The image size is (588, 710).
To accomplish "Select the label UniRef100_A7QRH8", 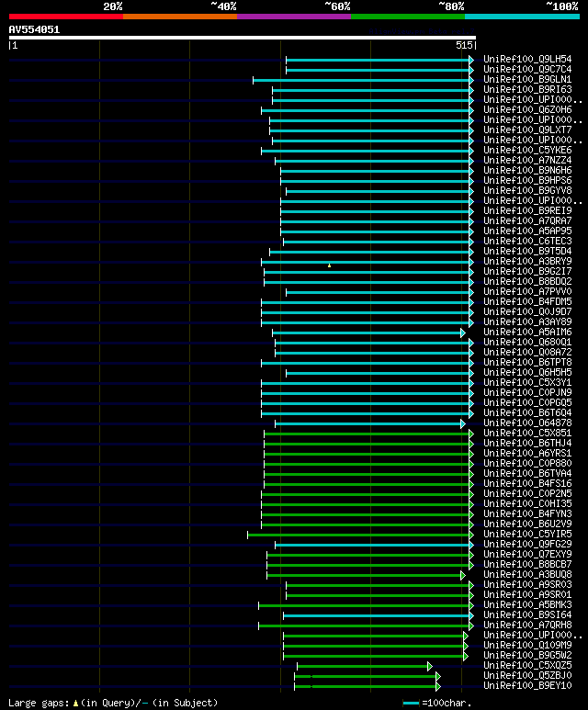I will [527, 625].
